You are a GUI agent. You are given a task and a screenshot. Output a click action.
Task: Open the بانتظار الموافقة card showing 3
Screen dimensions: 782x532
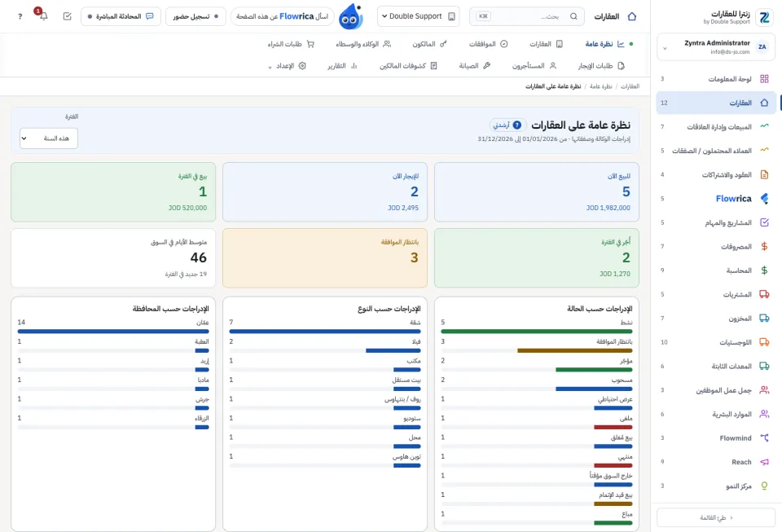(x=325, y=257)
